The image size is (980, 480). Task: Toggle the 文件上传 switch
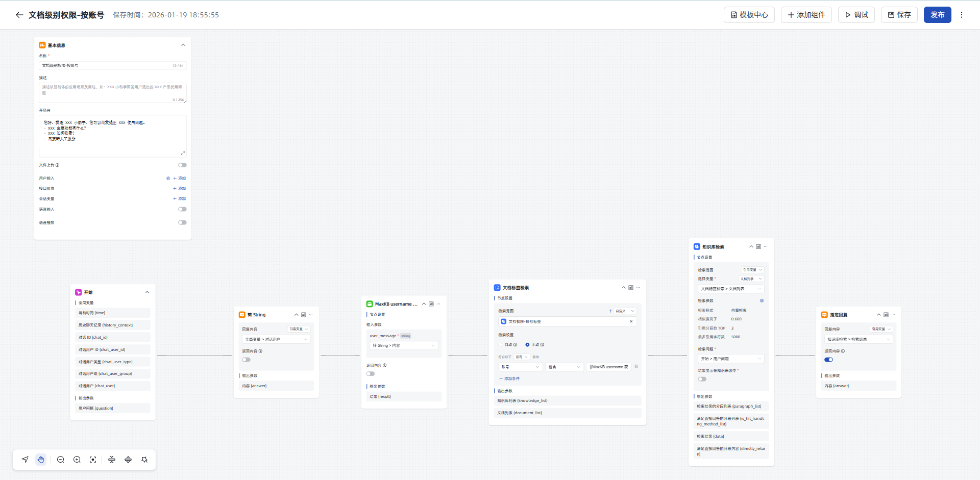tap(182, 165)
